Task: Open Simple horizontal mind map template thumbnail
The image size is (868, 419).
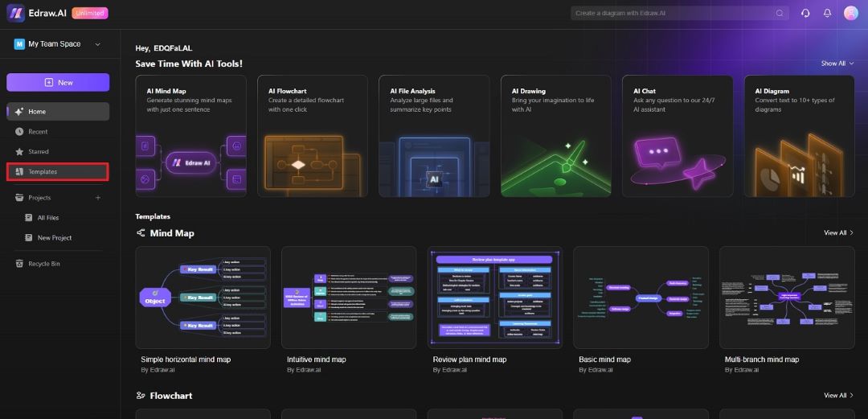Action: pyautogui.click(x=203, y=298)
